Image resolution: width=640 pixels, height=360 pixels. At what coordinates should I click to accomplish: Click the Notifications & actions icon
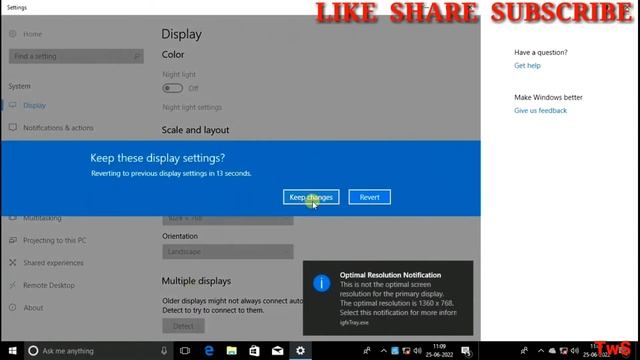pos(13,128)
